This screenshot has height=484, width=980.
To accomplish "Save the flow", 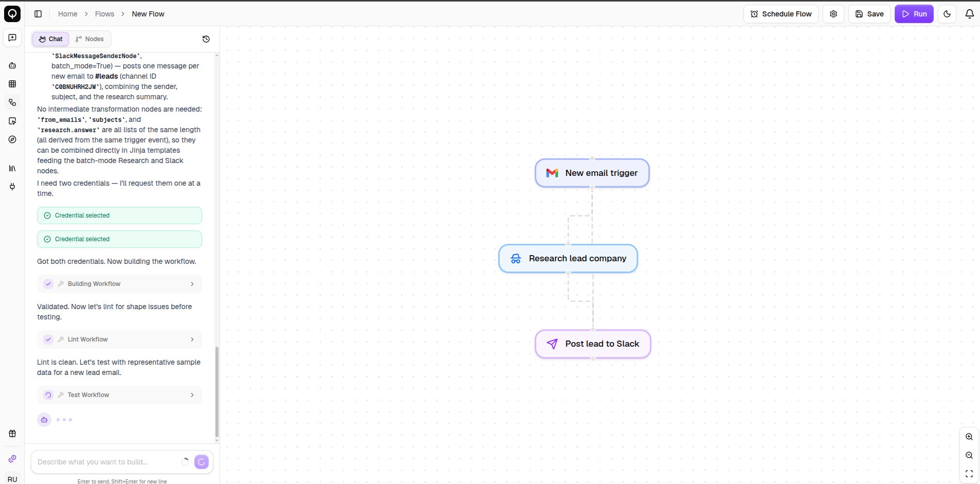I will click(869, 14).
